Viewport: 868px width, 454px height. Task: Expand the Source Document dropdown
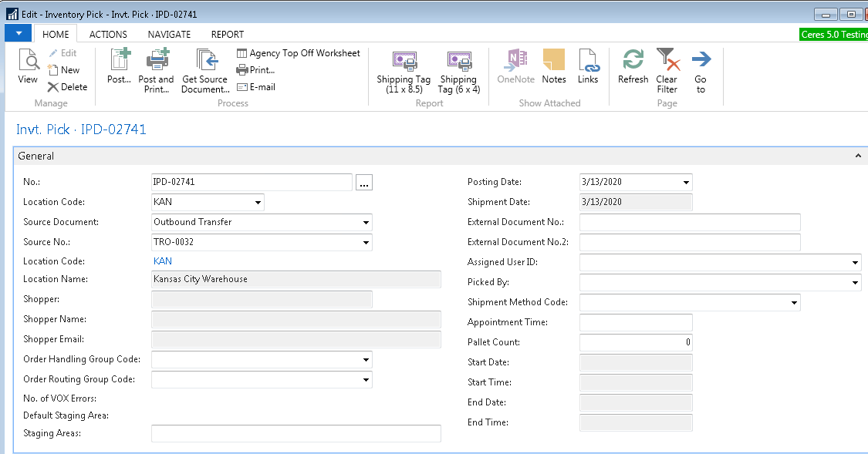366,223
